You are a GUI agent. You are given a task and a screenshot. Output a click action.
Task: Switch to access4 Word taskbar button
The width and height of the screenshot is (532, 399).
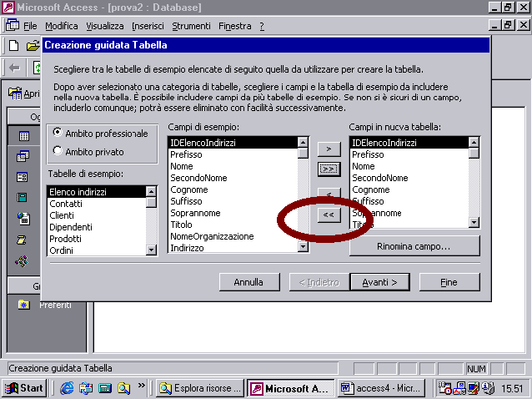(x=381, y=388)
